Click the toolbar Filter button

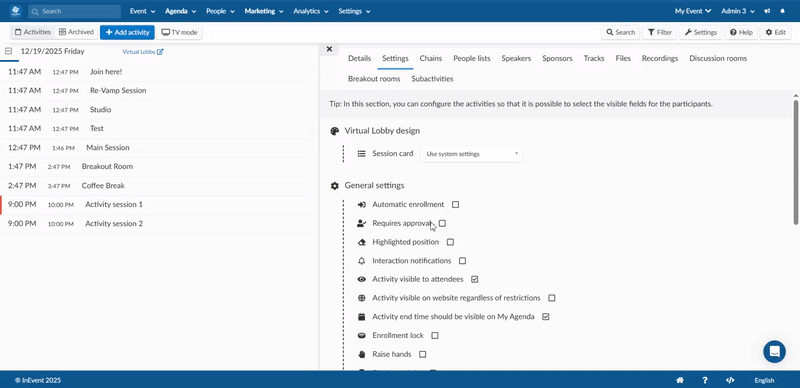pos(659,32)
